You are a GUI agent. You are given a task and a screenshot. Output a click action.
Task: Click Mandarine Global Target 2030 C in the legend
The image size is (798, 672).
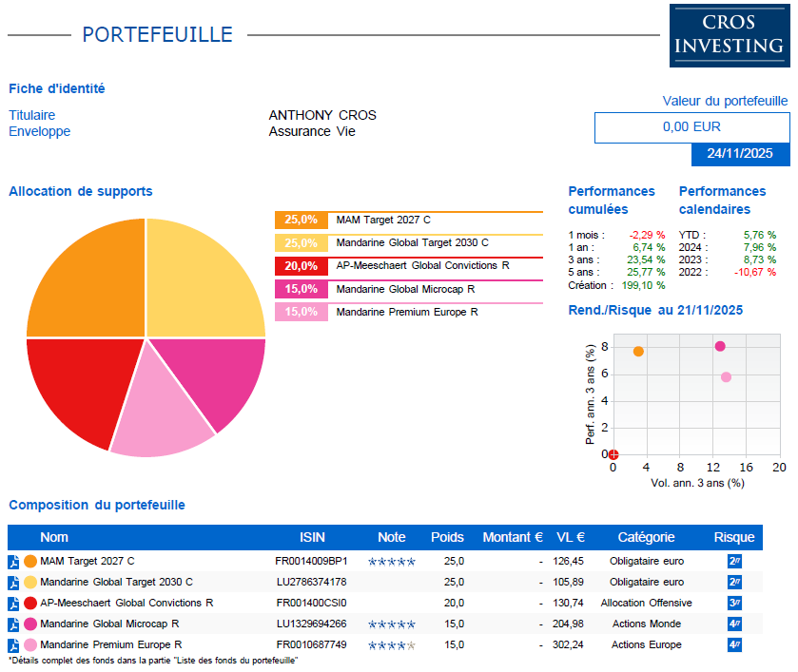pyautogui.click(x=412, y=242)
